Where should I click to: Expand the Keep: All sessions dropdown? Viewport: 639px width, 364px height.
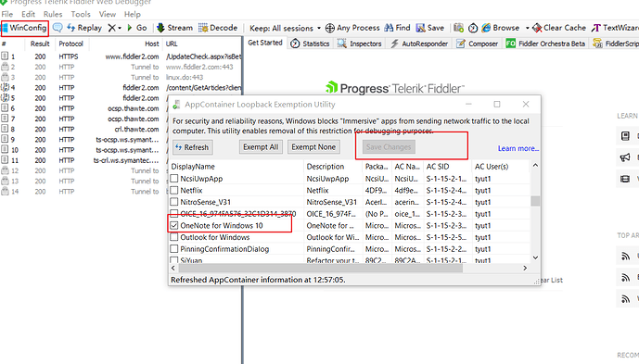[x=285, y=28]
